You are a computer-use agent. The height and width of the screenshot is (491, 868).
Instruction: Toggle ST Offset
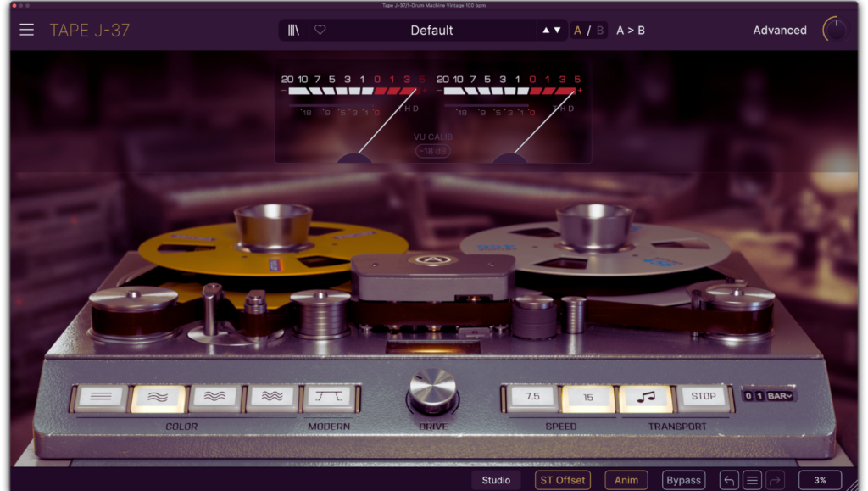pos(563,480)
